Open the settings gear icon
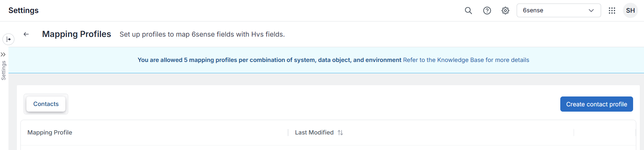The width and height of the screenshot is (644, 150). [505, 11]
